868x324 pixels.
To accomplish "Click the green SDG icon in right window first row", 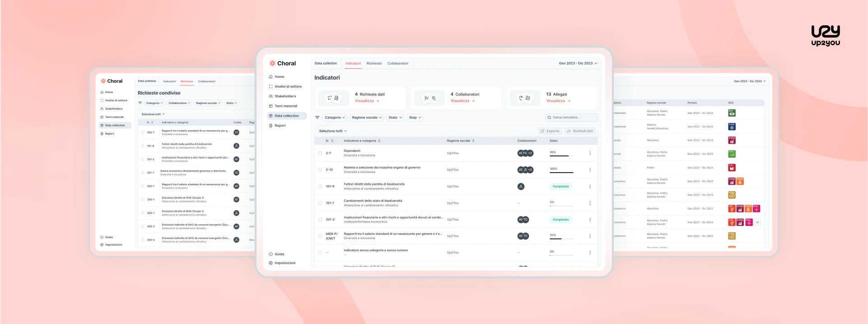I will [x=732, y=113].
